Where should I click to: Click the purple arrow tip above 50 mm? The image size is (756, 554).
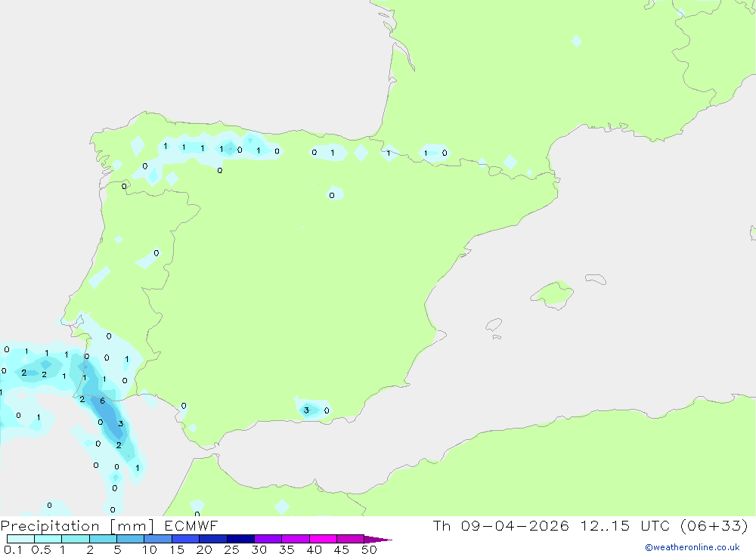pos(378,540)
